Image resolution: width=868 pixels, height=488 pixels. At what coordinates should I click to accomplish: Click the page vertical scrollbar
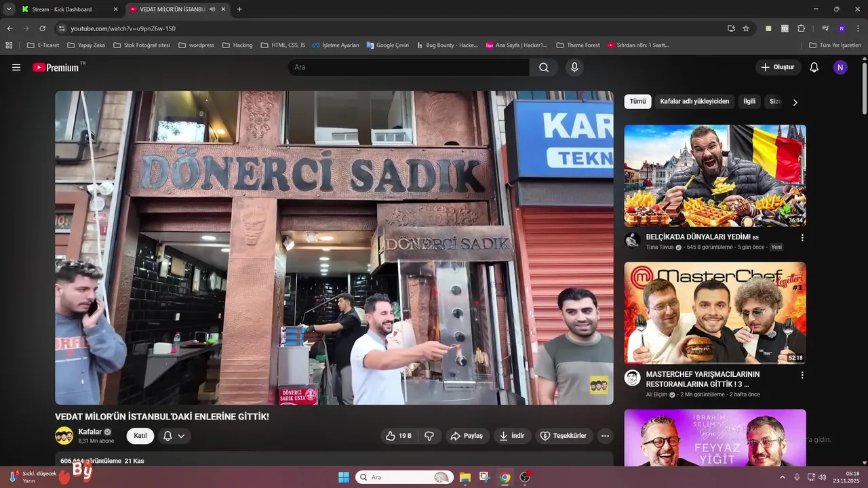864,88
